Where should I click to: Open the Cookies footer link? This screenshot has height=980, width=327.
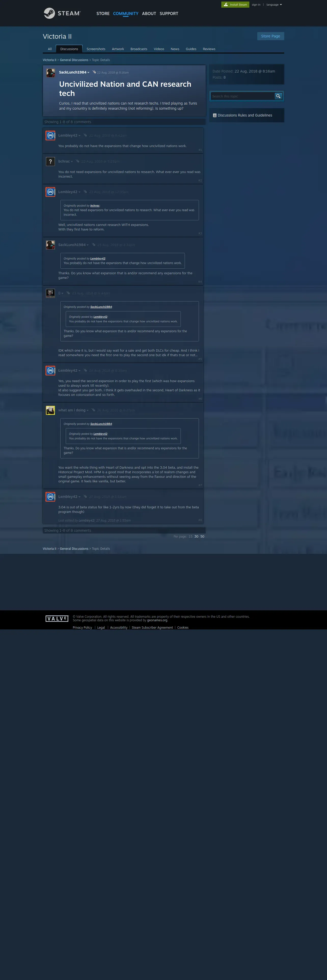183,628
